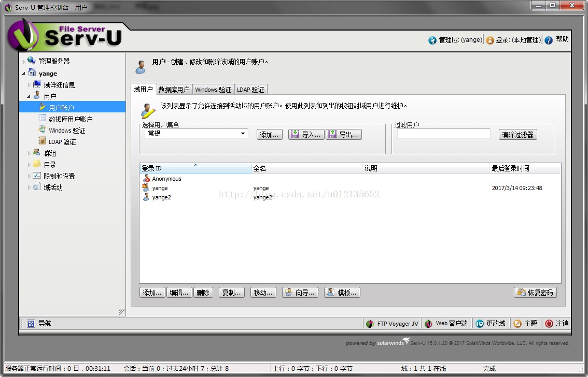Open help via the question mark icon

click(549, 40)
